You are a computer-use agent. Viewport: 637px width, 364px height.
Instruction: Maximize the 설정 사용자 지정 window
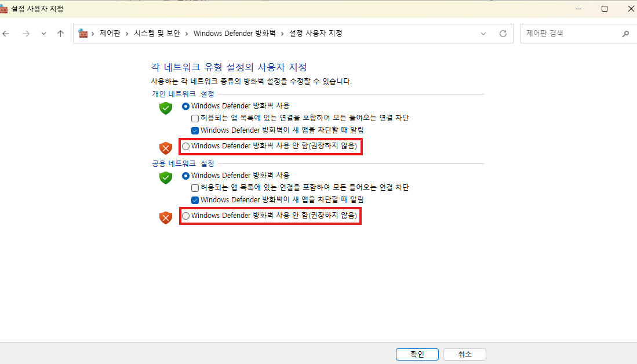[x=605, y=9]
